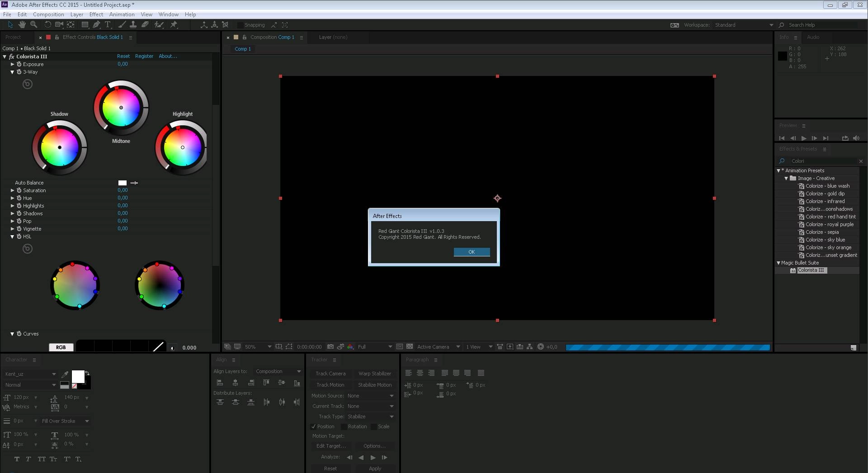Click the RGB curves button
The image size is (868, 473).
[x=61, y=347]
